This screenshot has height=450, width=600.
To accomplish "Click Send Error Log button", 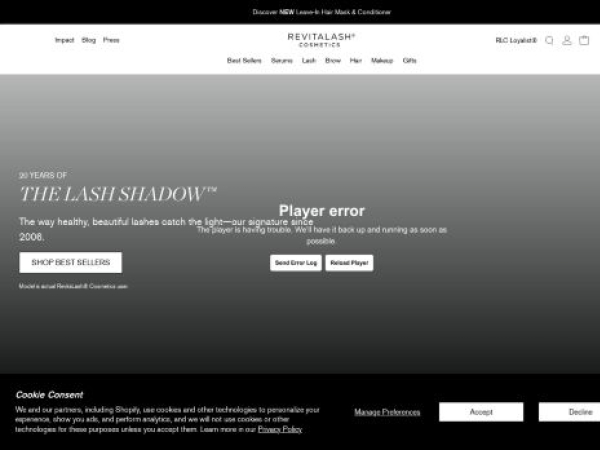I will point(296,263).
